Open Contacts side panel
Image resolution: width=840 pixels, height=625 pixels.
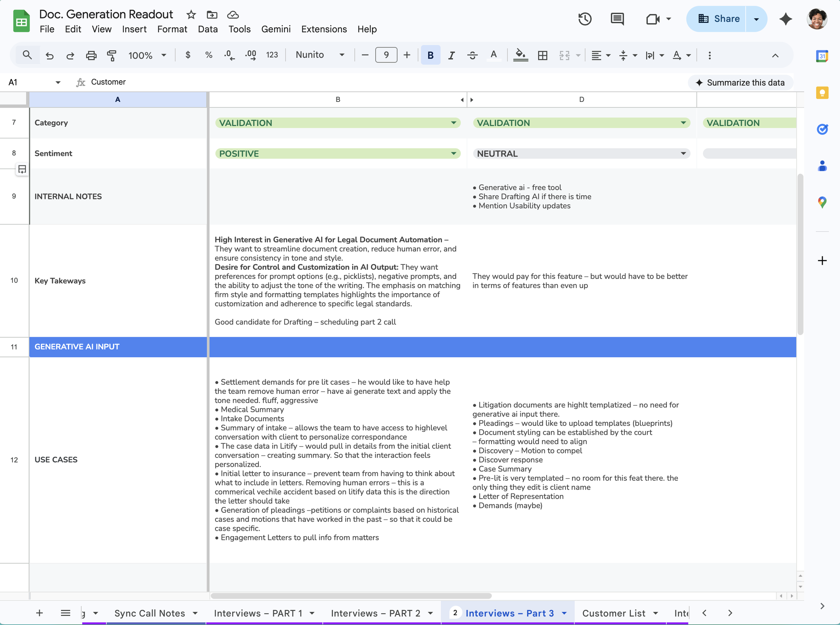coord(822,166)
